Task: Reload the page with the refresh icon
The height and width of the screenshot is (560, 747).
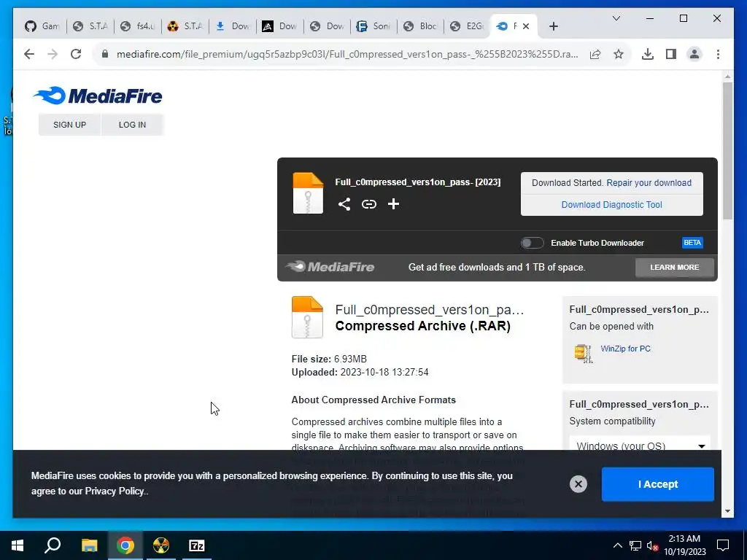Action: 76,54
